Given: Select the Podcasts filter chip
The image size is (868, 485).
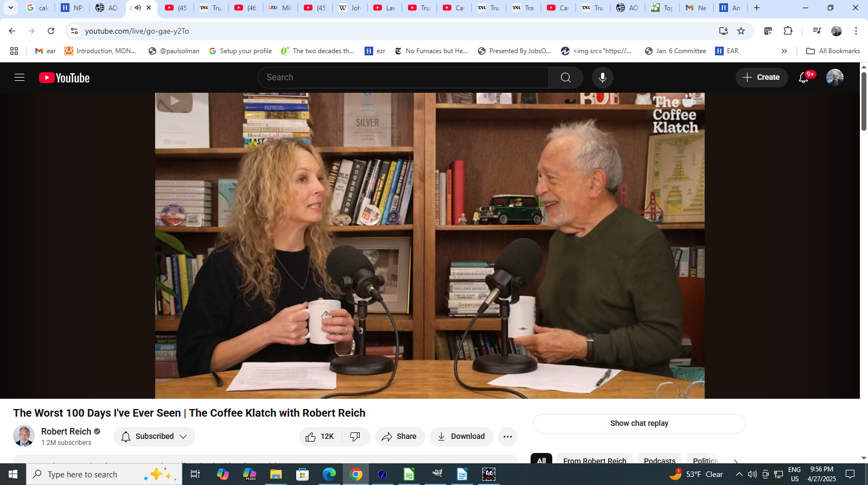Looking at the screenshot, I should click(x=659, y=460).
